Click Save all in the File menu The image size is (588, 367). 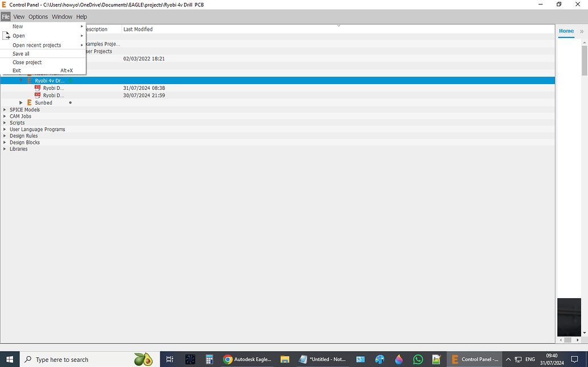click(x=20, y=53)
